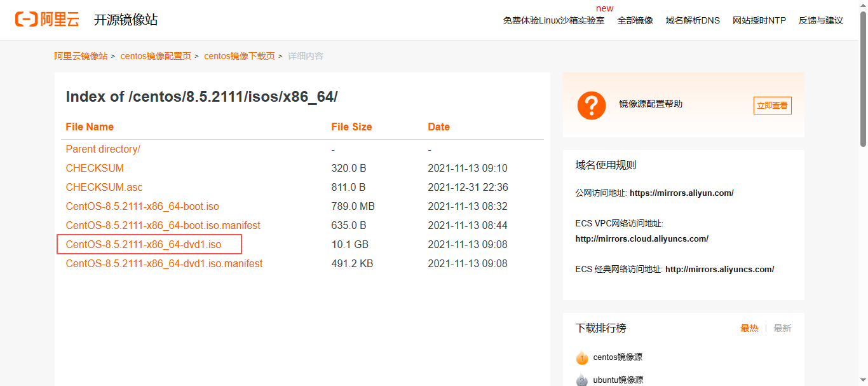Open ubuntu镜像源 in download ranking
Viewport: 868px width, 386px height.
click(618, 380)
